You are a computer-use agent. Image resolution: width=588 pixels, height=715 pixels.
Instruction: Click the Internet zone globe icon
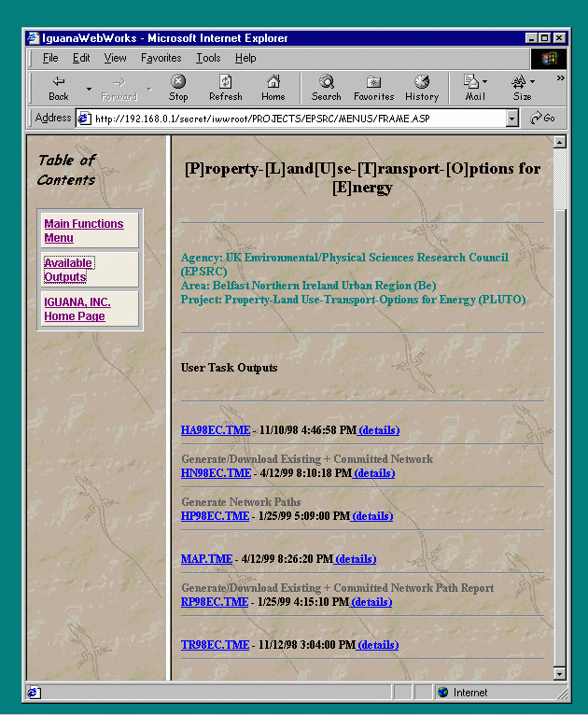coord(442,693)
